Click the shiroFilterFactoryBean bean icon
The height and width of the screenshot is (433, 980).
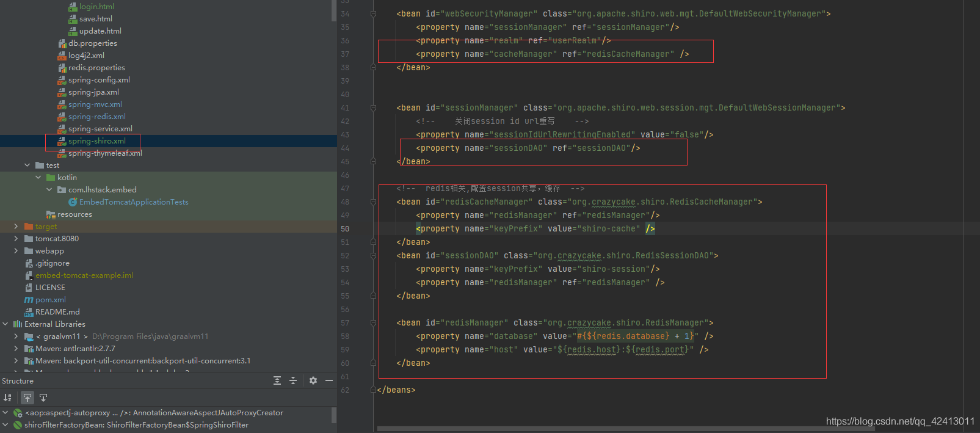pyautogui.click(x=18, y=425)
